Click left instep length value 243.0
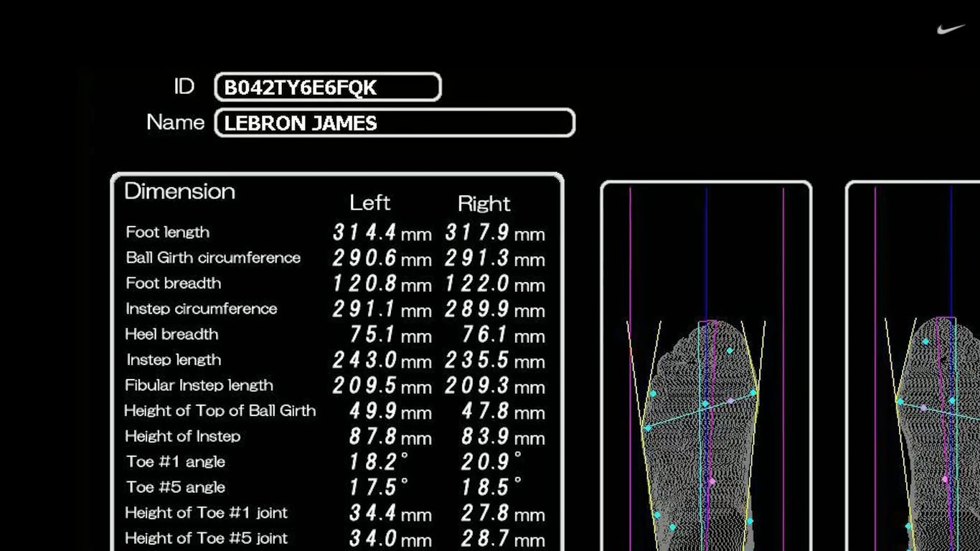The width and height of the screenshot is (980, 551). pos(364,360)
